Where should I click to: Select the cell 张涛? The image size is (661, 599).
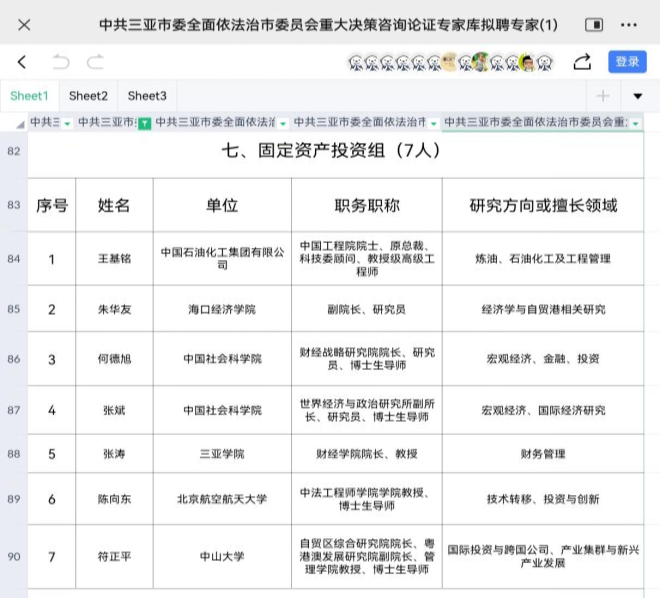click(114, 454)
